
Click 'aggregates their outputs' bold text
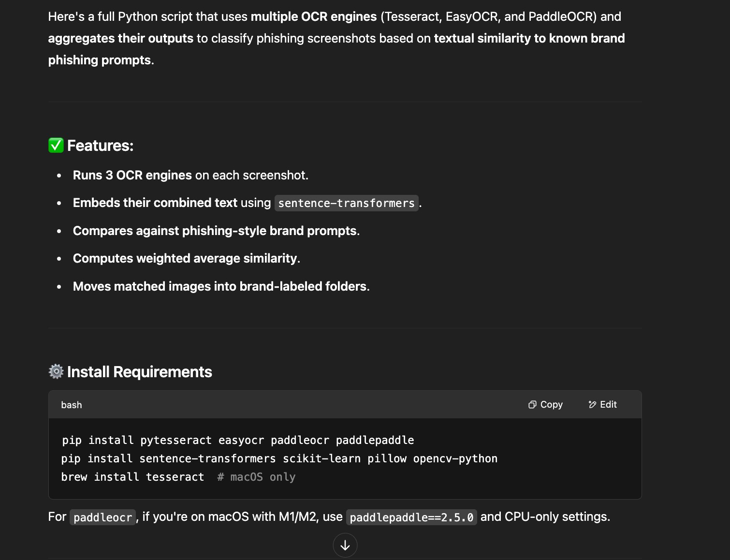coord(121,38)
